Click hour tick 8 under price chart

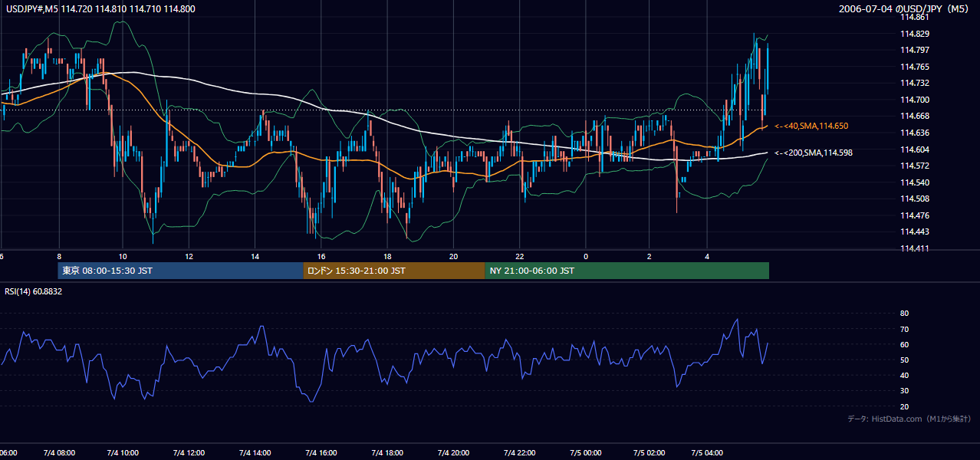pos(58,256)
